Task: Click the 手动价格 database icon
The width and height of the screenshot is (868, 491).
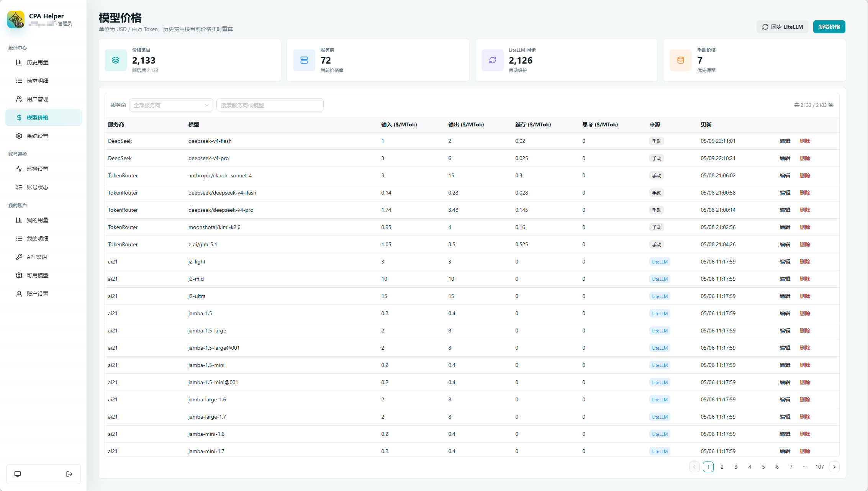Action: coord(681,60)
